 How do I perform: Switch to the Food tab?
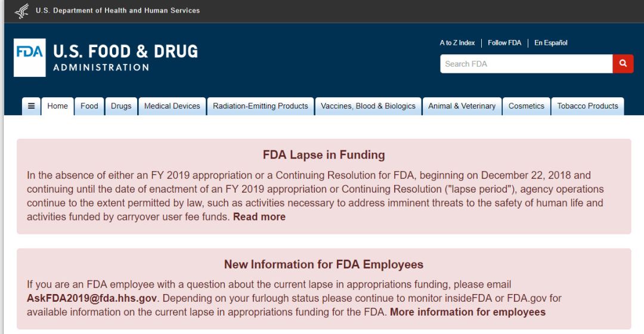(89, 106)
